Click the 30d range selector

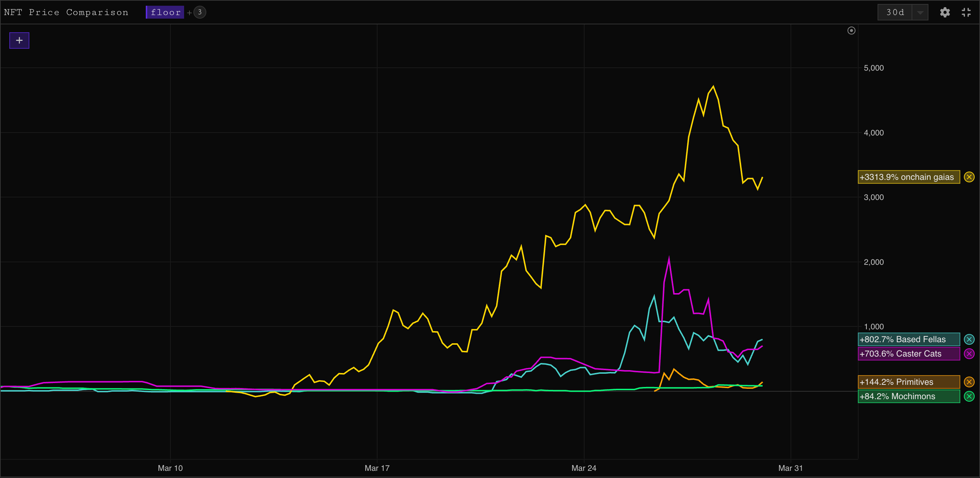[x=895, y=13]
